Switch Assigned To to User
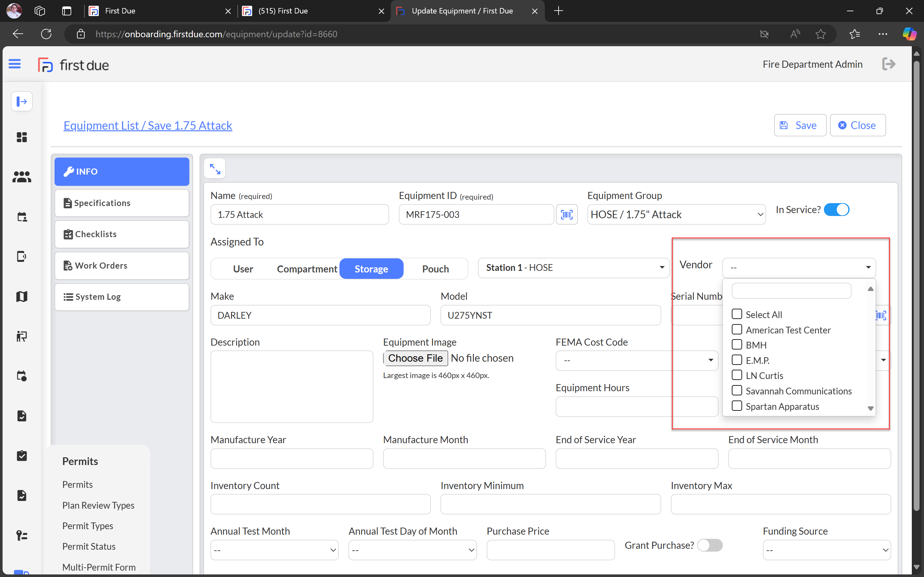 (243, 269)
